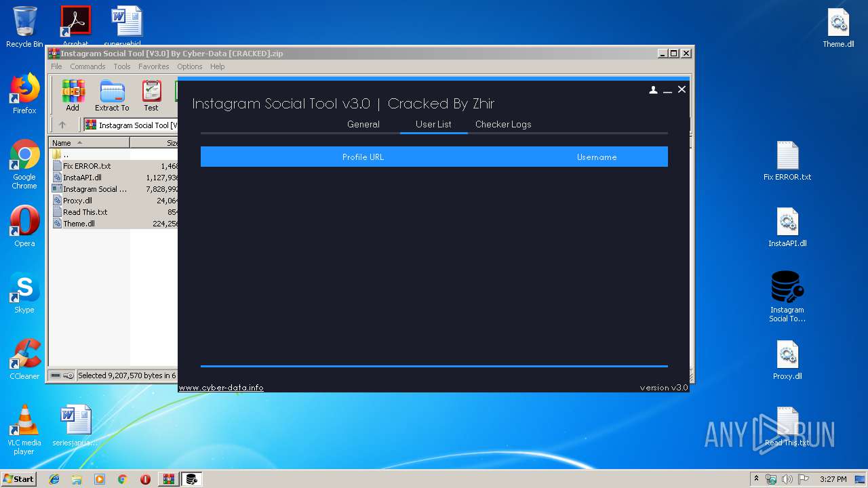Open WinRAR File menu
Screen dimensions: 868x488
pos(56,66)
